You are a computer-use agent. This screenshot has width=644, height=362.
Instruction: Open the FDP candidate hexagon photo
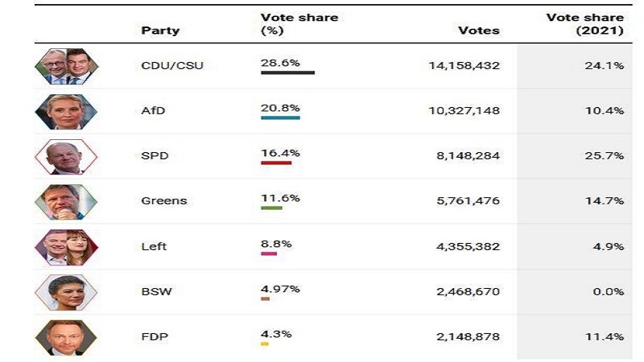click(67, 337)
